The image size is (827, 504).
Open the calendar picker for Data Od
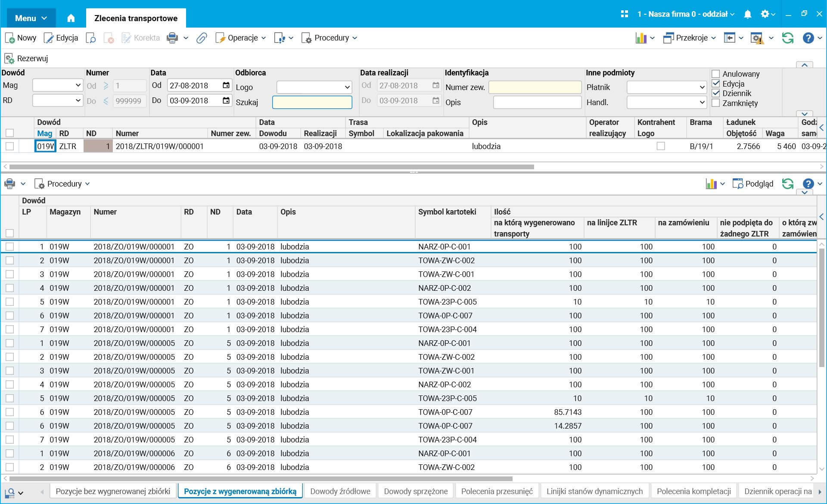click(x=226, y=85)
